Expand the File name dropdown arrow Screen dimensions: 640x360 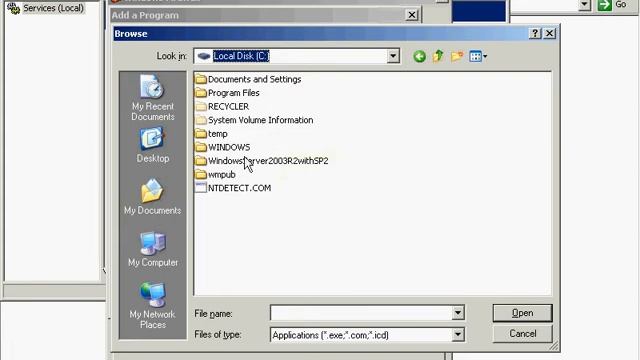(458, 313)
